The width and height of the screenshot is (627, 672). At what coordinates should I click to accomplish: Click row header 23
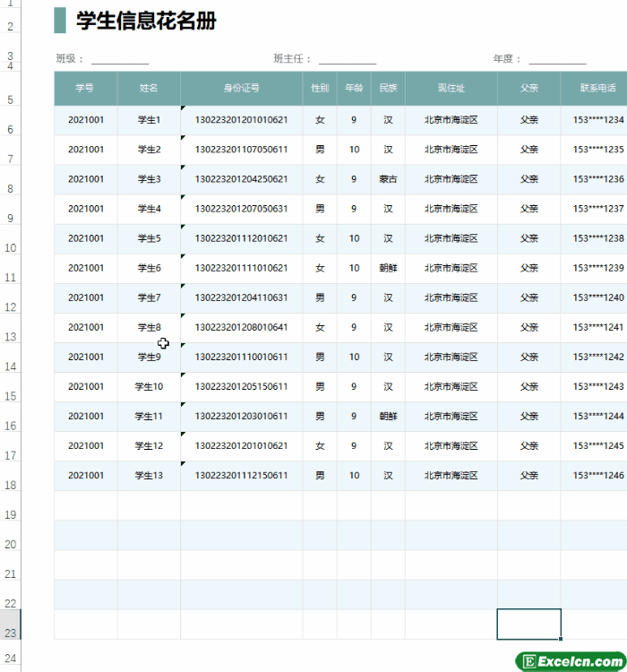pyautogui.click(x=10, y=625)
